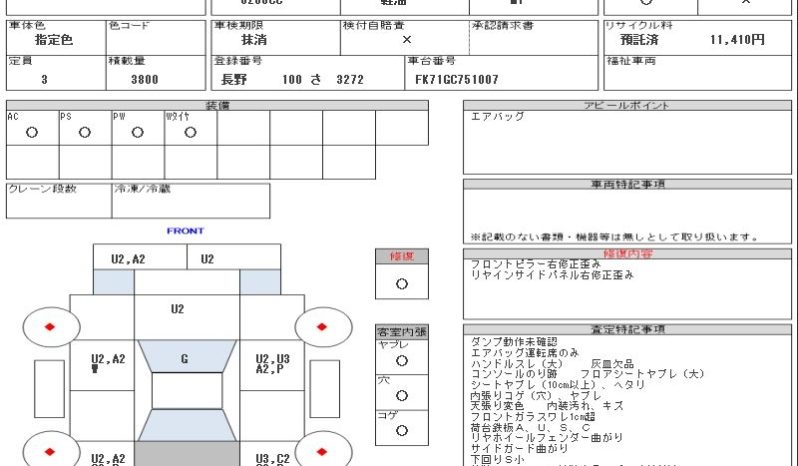Click the red diamond in the front-left wheel oval

[x=49, y=327]
